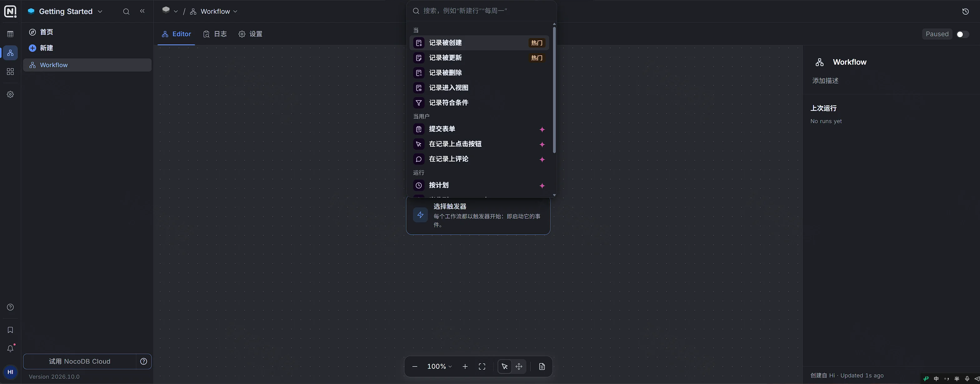Select the 记录被更新 trigger

tap(479, 58)
